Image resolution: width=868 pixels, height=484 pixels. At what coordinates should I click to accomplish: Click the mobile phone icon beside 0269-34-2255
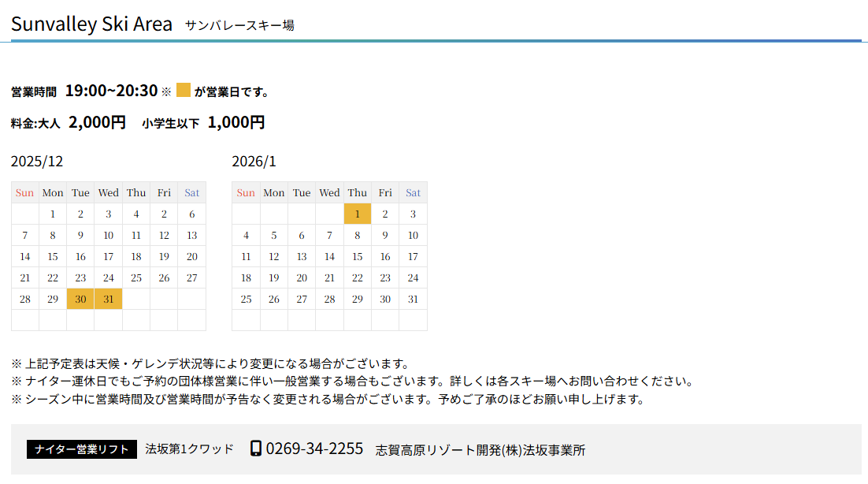(x=255, y=449)
